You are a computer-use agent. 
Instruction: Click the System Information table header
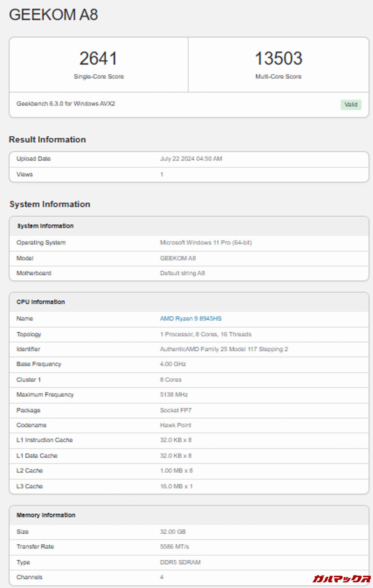(45, 226)
